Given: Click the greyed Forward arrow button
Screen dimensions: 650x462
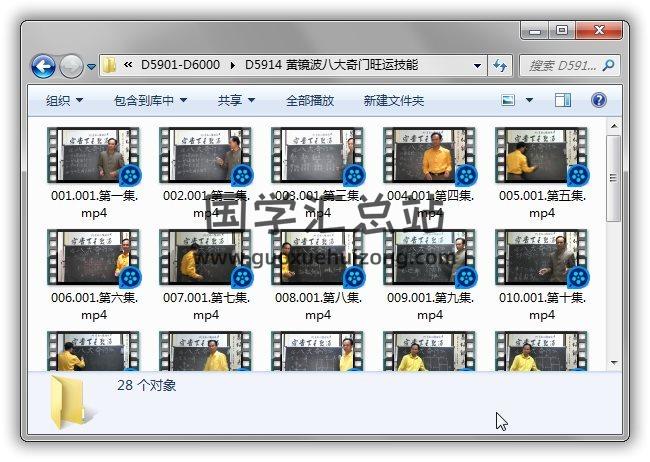Looking at the screenshot, I should click(x=71, y=66).
